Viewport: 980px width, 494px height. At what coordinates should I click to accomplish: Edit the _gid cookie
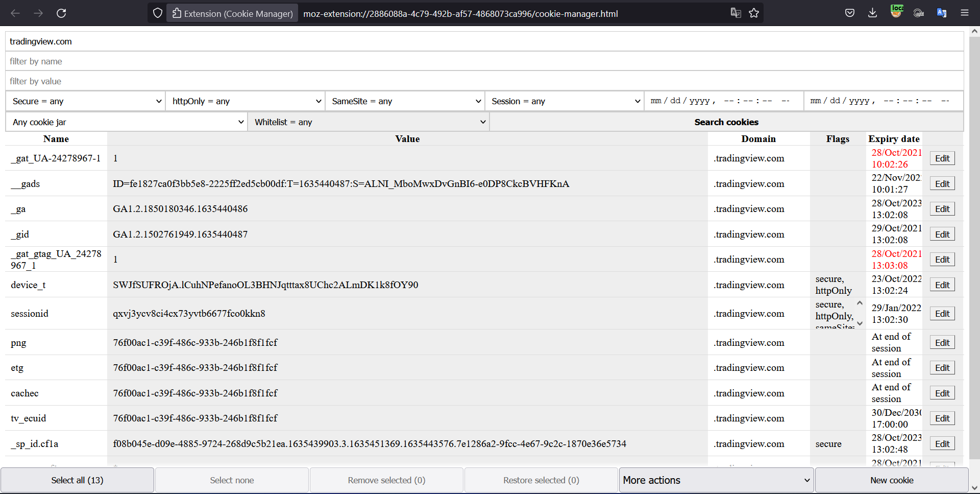point(942,234)
